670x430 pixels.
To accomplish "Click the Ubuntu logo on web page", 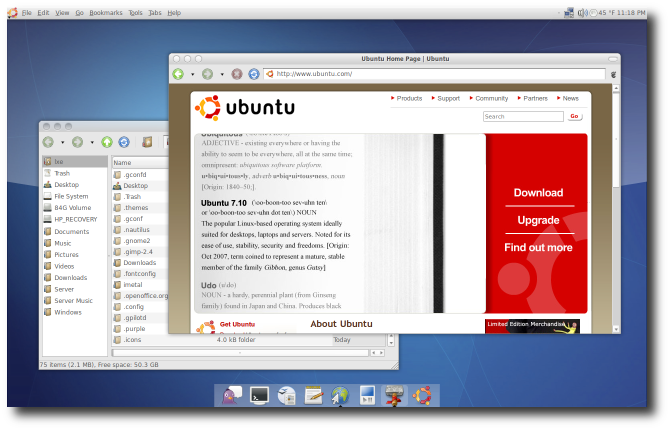I will tap(245, 108).
